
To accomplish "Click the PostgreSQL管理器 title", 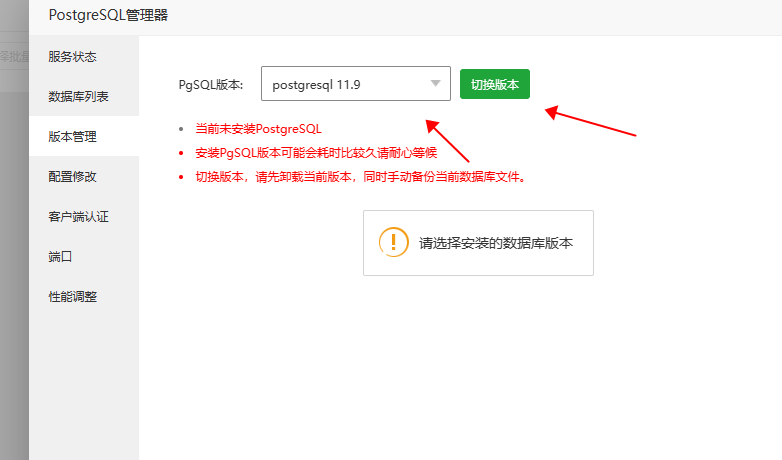I will tap(108, 15).
